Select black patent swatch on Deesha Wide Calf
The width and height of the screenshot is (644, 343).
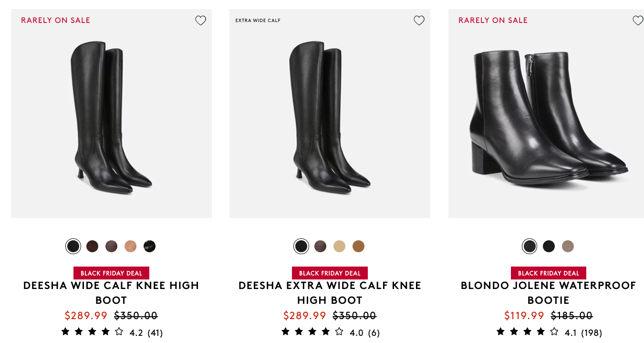149,247
